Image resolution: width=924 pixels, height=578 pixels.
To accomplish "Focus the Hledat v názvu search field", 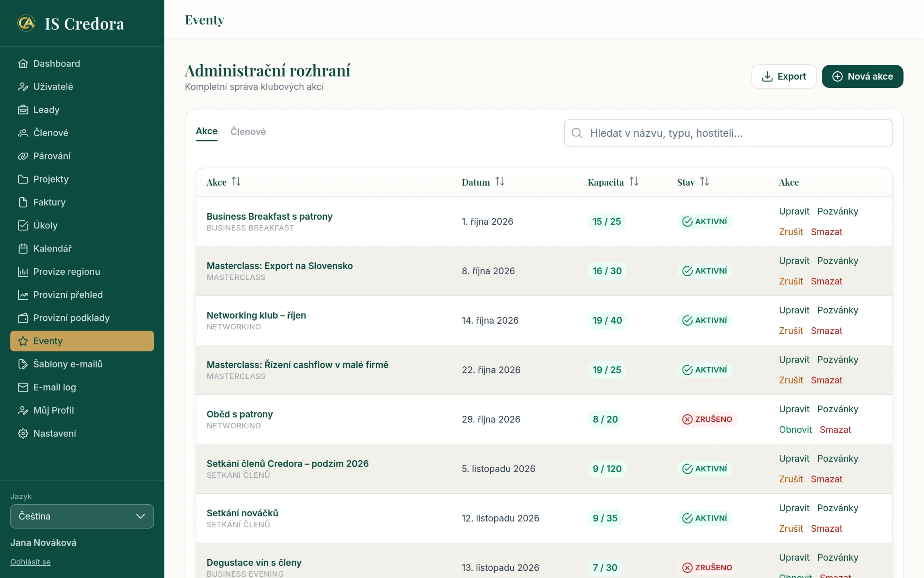I will 728,133.
